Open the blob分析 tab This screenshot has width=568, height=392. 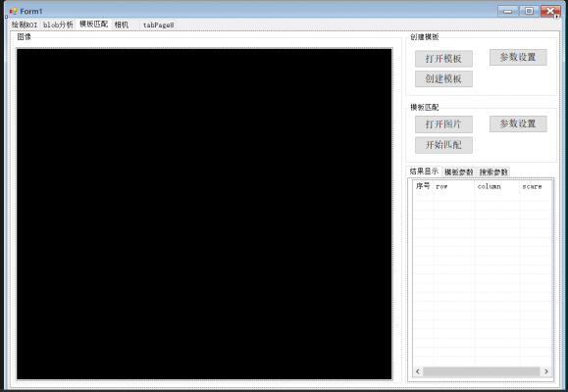(58, 24)
